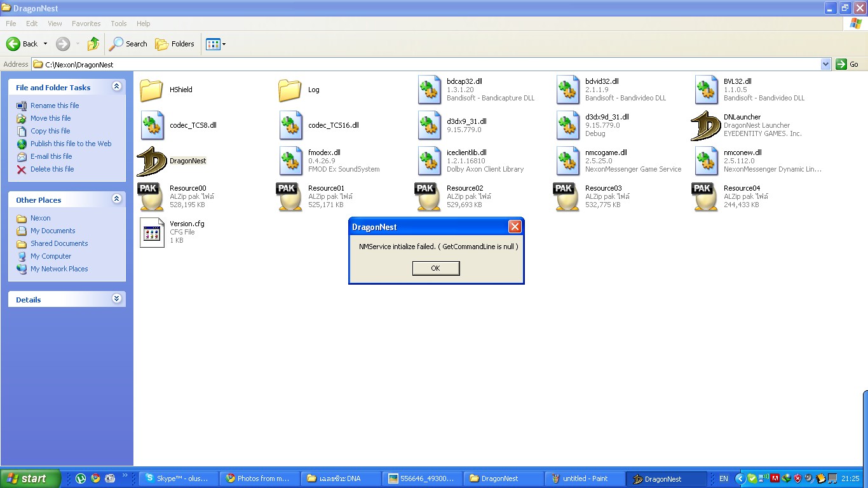Open My Computer link in Other Places
The image size is (868, 488).
[51, 256]
